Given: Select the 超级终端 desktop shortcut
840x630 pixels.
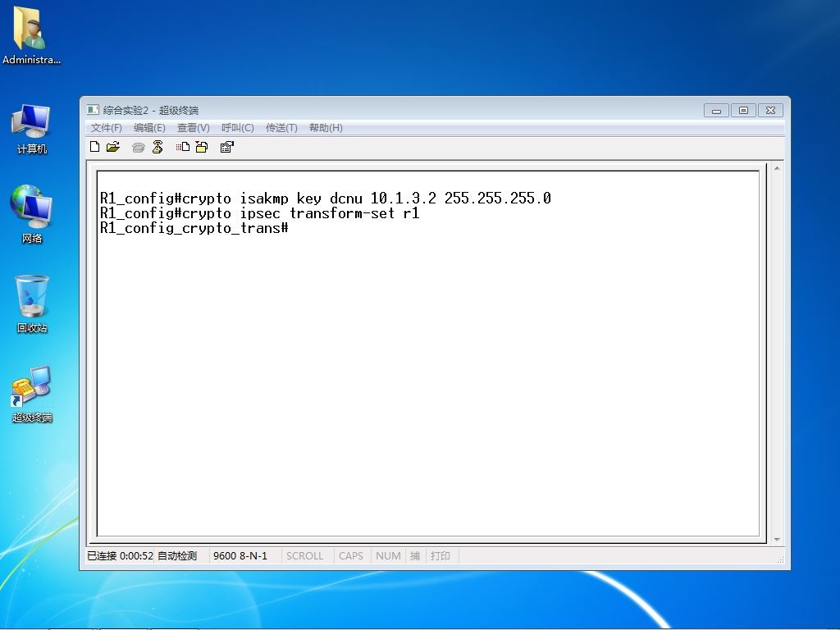Looking at the screenshot, I should (x=32, y=395).
